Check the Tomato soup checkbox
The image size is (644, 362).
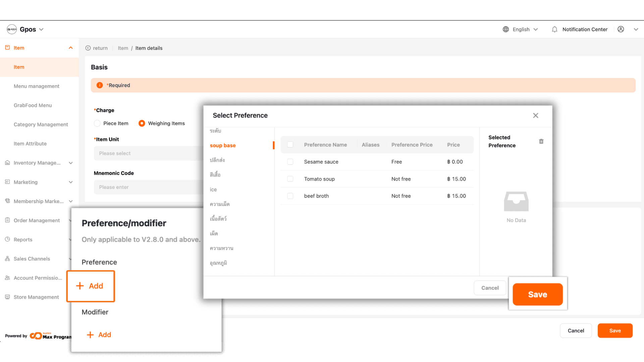point(290,179)
